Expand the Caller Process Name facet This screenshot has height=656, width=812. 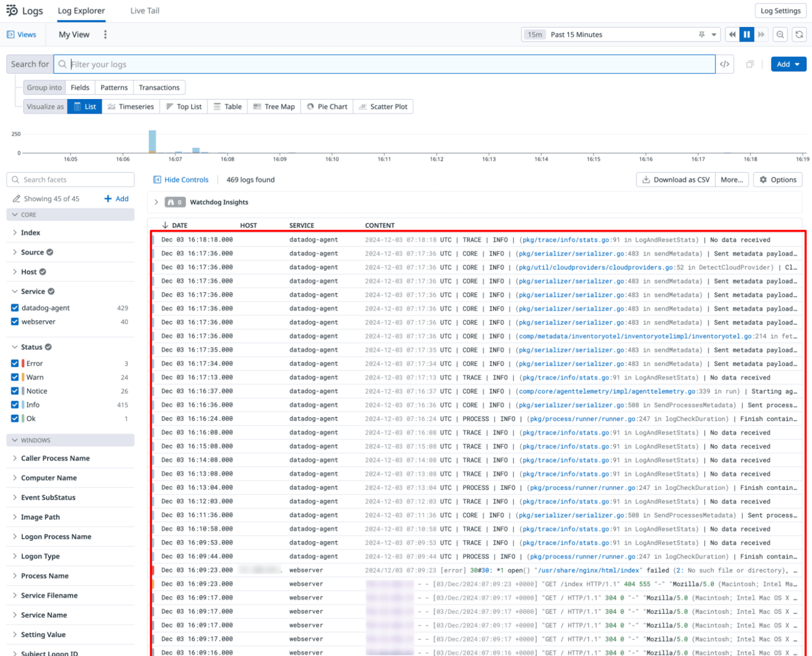point(15,458)
